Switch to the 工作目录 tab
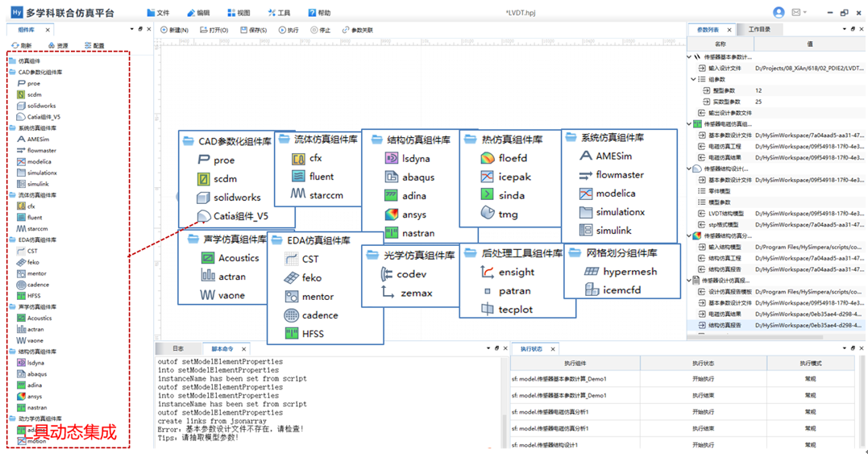868x458 pixels. [x=759, y=29]
